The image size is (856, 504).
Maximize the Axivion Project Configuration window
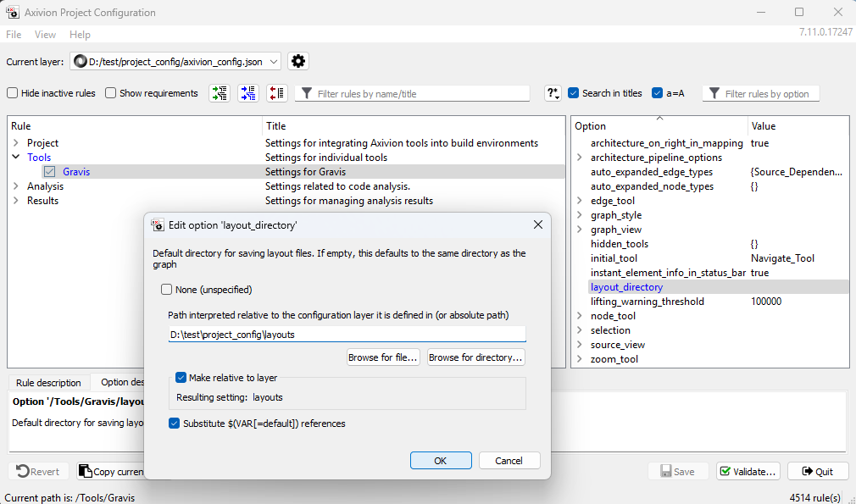(x=799, y=12)
